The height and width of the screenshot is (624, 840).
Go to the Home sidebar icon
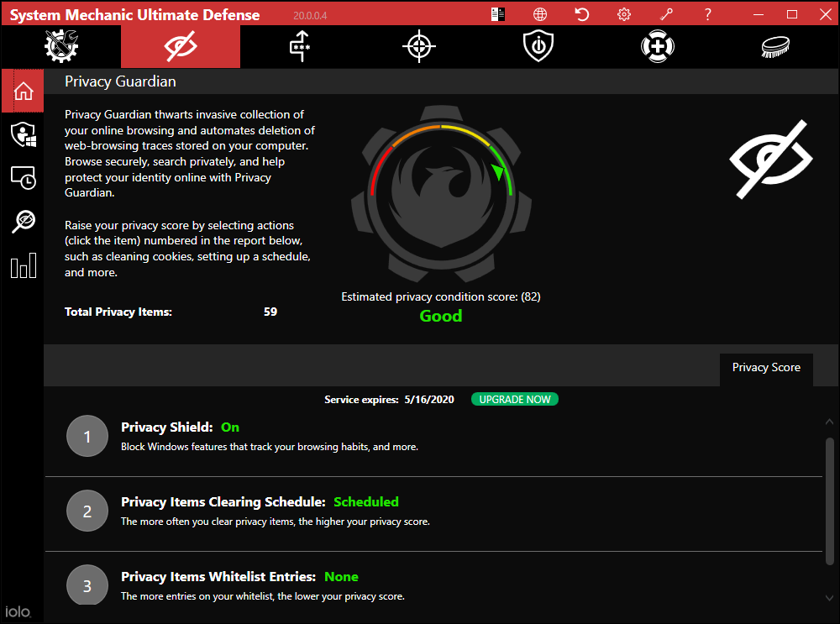(23, 91)
